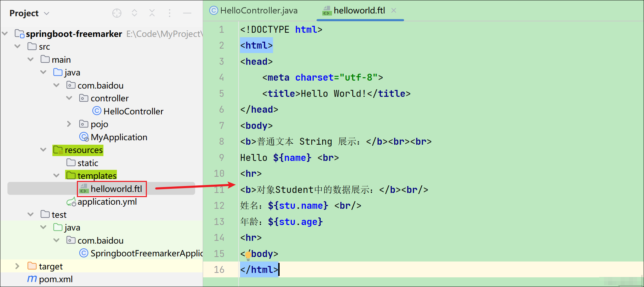This screenshot has height=287, width=644.
Task: Click the Collapse All icon in Project panel
Action: (x=152, y=13)
